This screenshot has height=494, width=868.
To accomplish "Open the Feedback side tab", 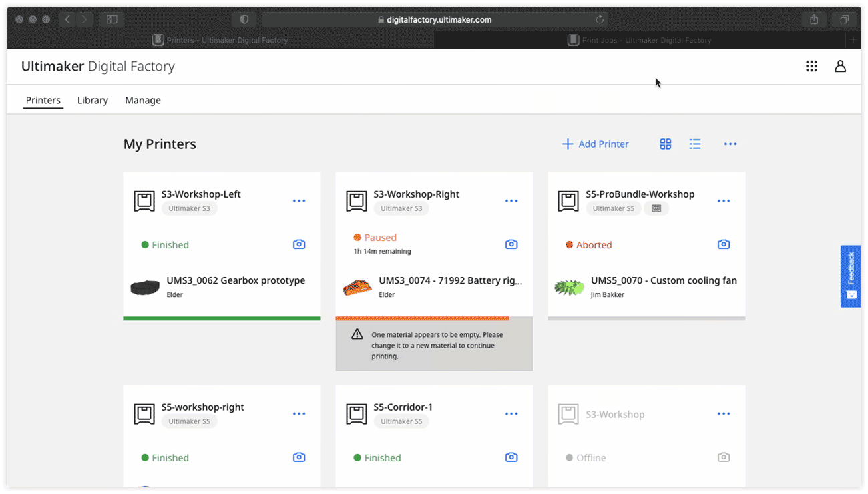I will pos(851,276).
